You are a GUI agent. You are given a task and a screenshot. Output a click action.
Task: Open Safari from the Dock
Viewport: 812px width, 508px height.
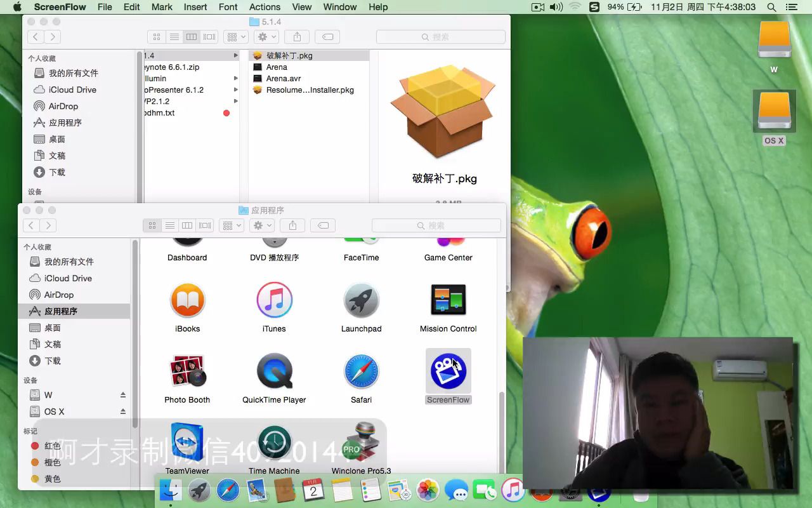(228, 490)
